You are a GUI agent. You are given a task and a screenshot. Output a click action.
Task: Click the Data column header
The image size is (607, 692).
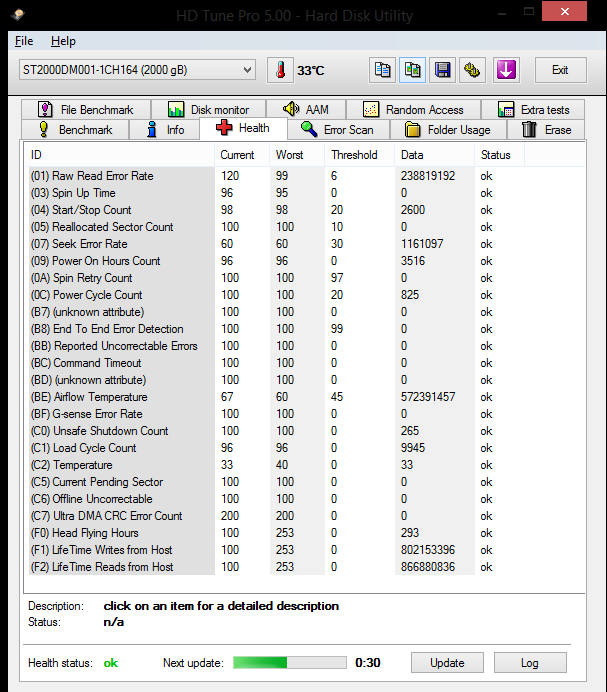(434, 155)
